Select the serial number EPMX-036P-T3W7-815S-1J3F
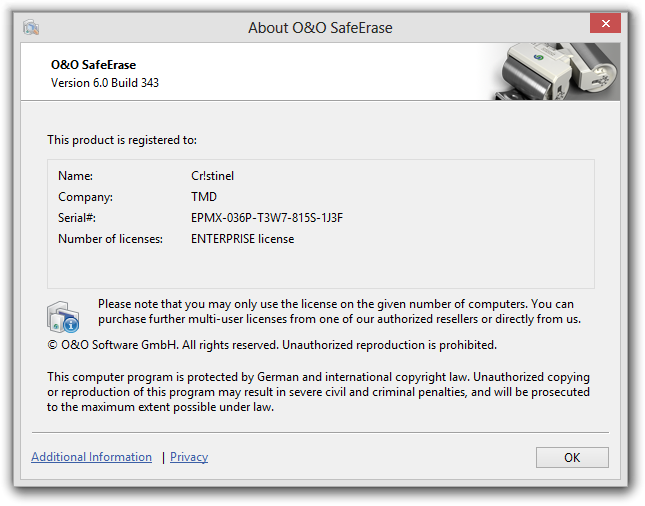 click(267, 218)
